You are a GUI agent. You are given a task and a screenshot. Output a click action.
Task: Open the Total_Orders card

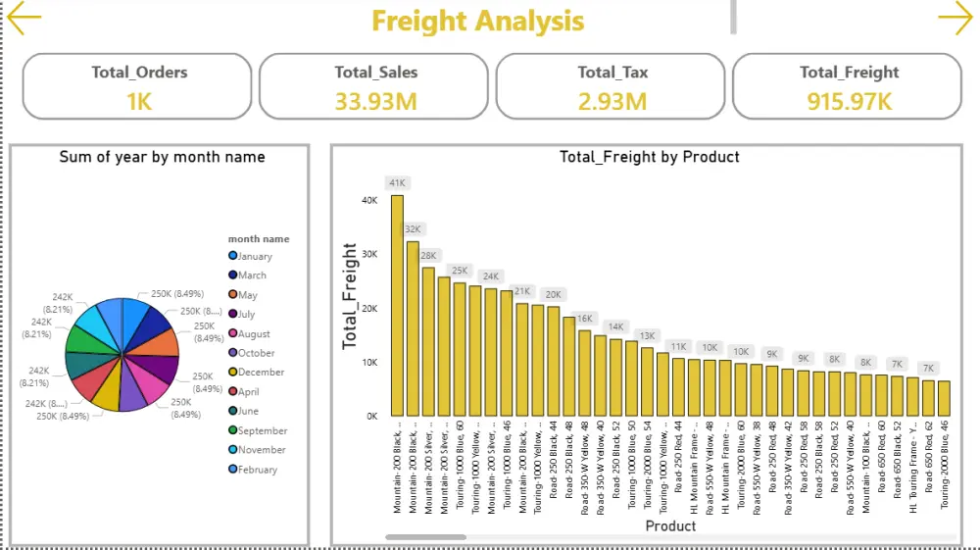click(137, 86)
